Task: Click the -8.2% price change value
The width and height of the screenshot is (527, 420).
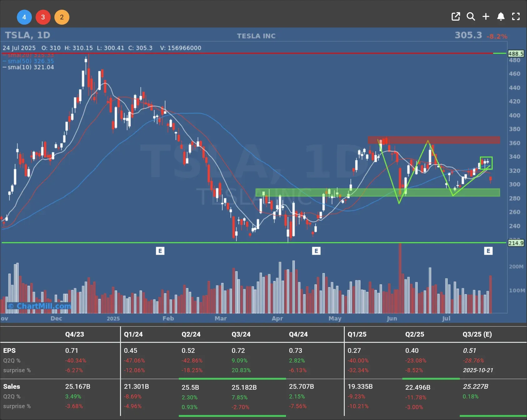Action: pos(497,37)
